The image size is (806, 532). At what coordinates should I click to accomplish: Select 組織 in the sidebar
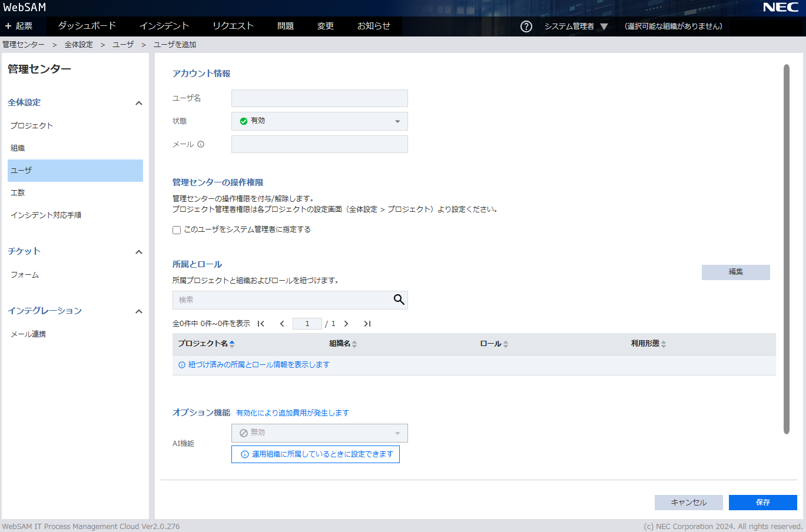point(75,148)
